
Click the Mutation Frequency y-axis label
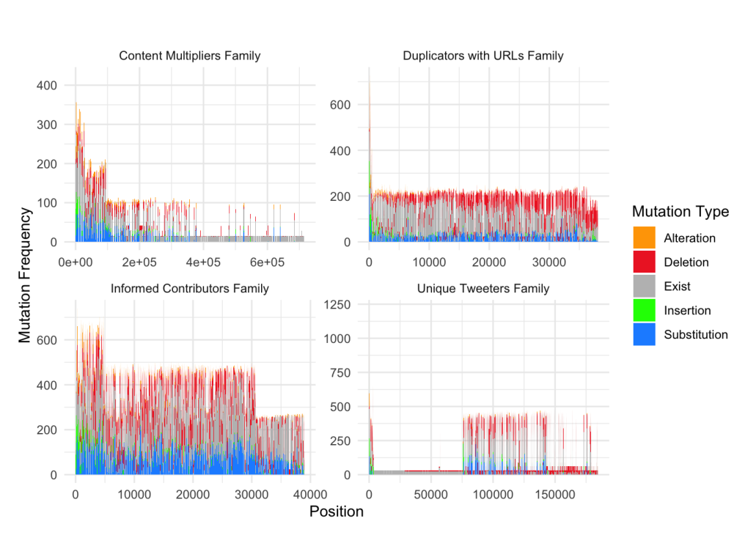(x=26, y=275)
